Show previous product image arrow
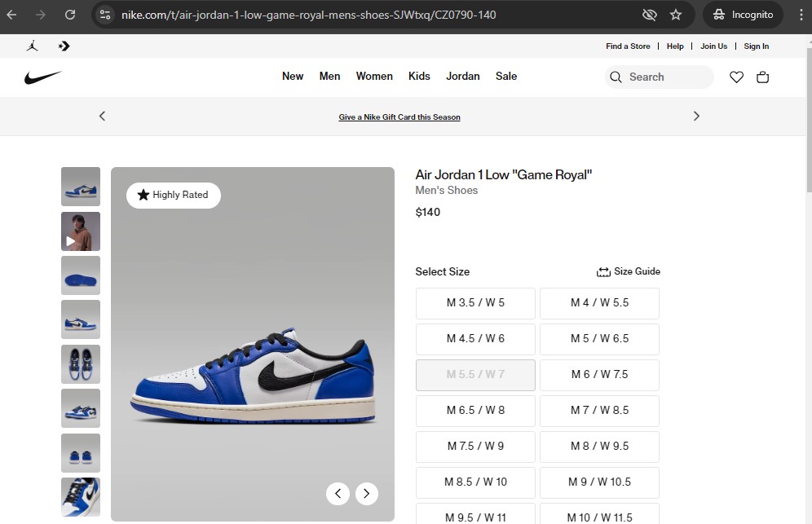 pyautogui.click(x=338, y=493)
